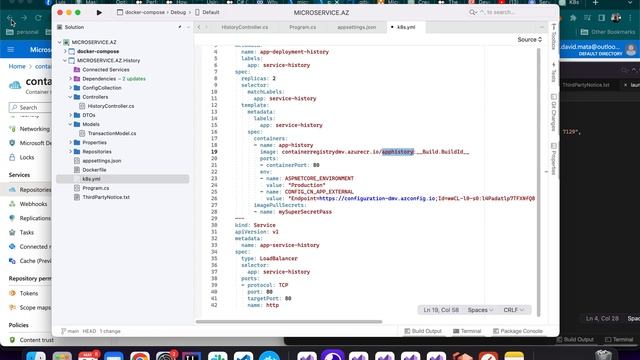This screenshot has height=360, width=640.
Task: Open Chrome from the Dock
Action: point(140,356)
